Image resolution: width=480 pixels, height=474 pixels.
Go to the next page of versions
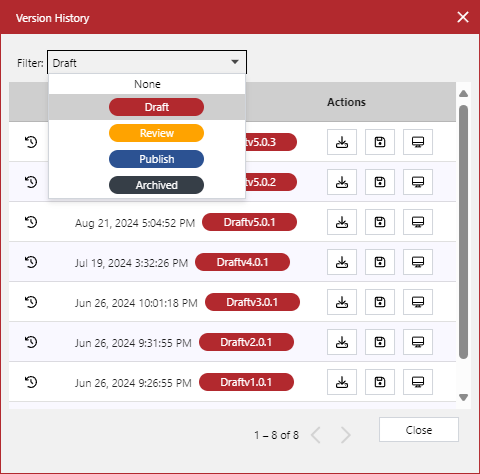point(346,435)
